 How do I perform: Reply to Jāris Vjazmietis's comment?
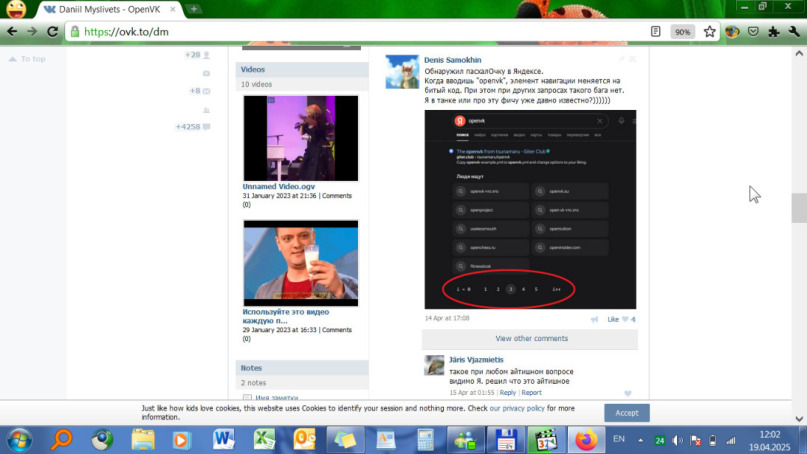(507, 393)
